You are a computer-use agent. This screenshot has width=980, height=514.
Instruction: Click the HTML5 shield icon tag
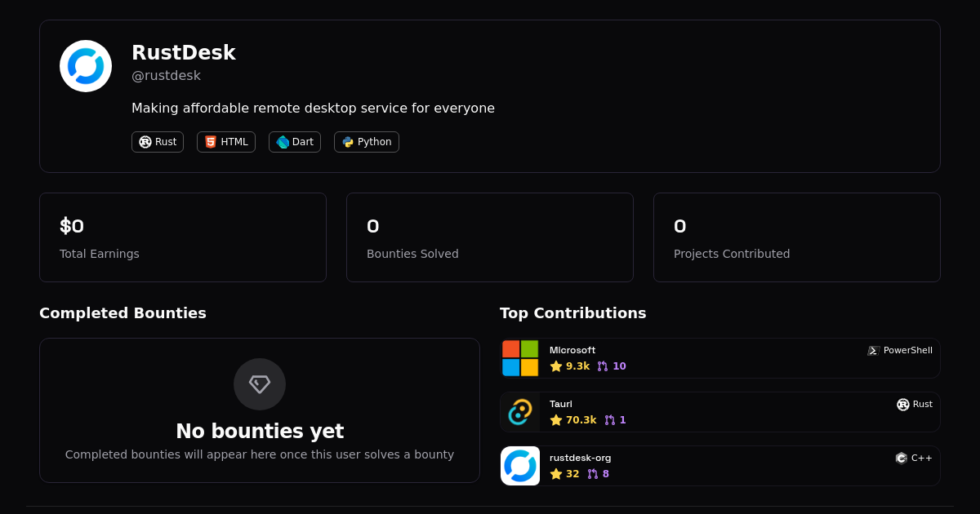click(210, 141)
